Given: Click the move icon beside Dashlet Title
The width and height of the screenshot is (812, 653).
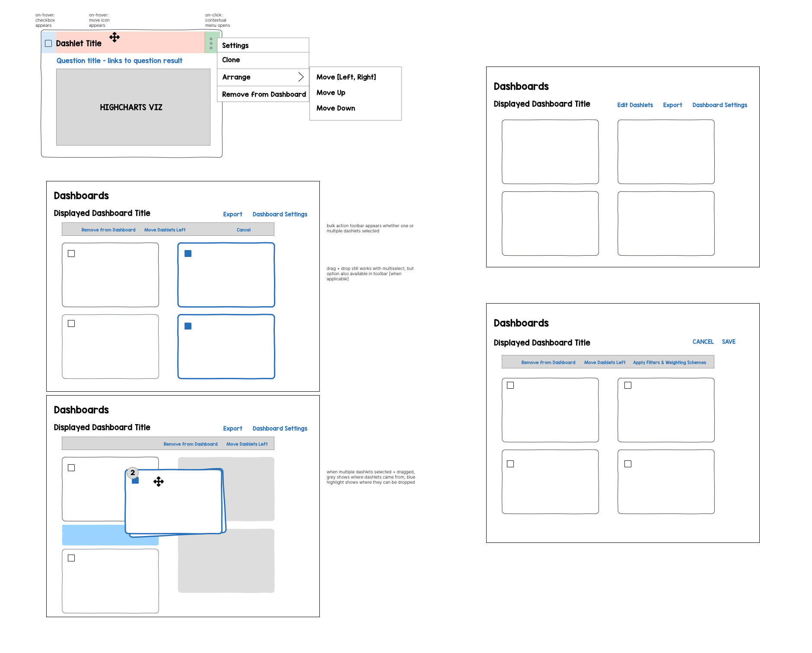Looking at the screenshot, I should pyautogui.click(x=115, y=37).
